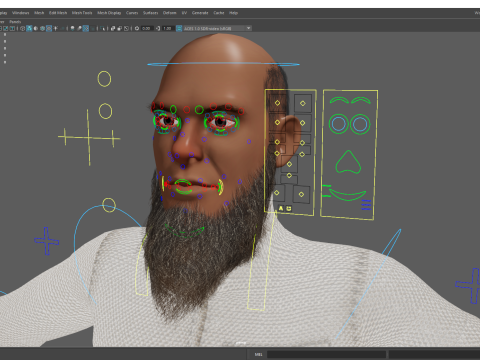This screenshot has height=360, width=480.
Task: Open the Surfaces menu
Action: [150, 13]
